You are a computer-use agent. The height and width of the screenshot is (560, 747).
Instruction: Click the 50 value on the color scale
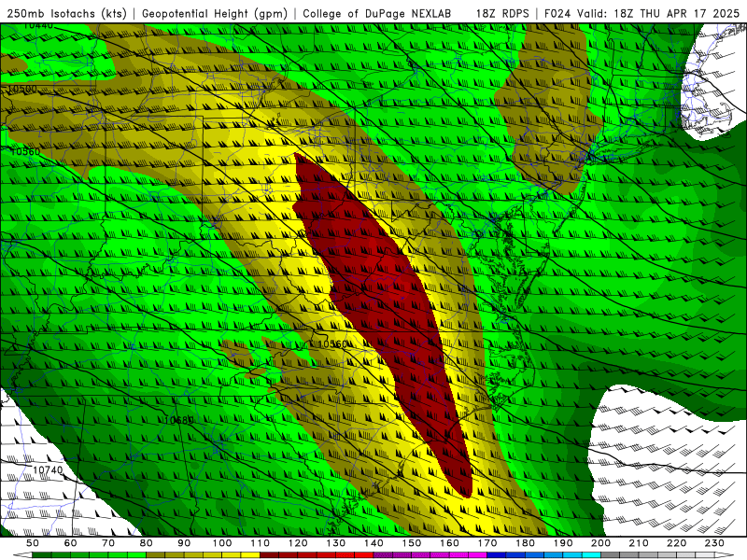33,543
